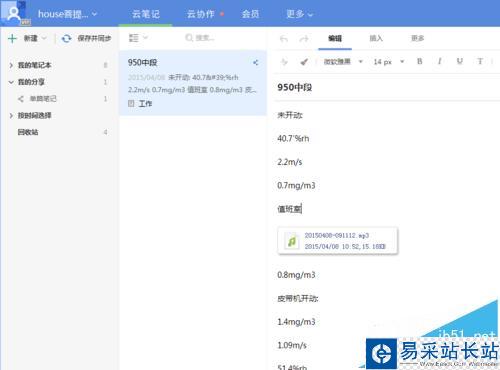Click the user avatar icon

click(x=14, y=13)
